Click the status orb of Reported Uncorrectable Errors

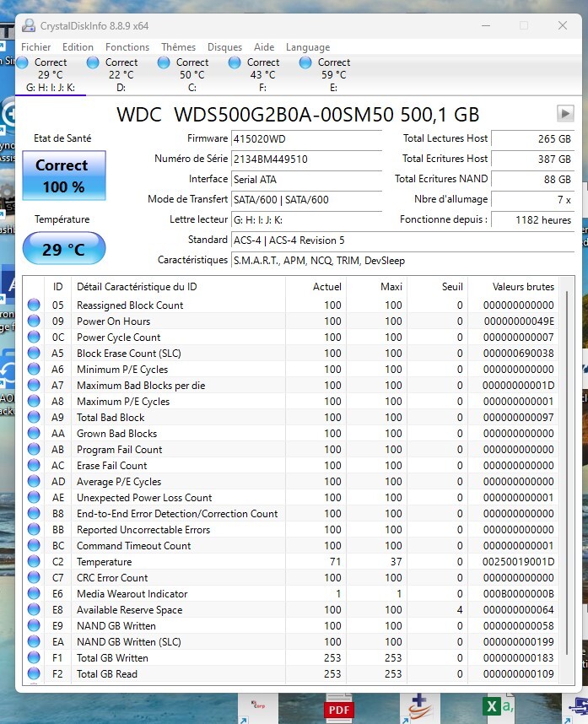[34, 530]
